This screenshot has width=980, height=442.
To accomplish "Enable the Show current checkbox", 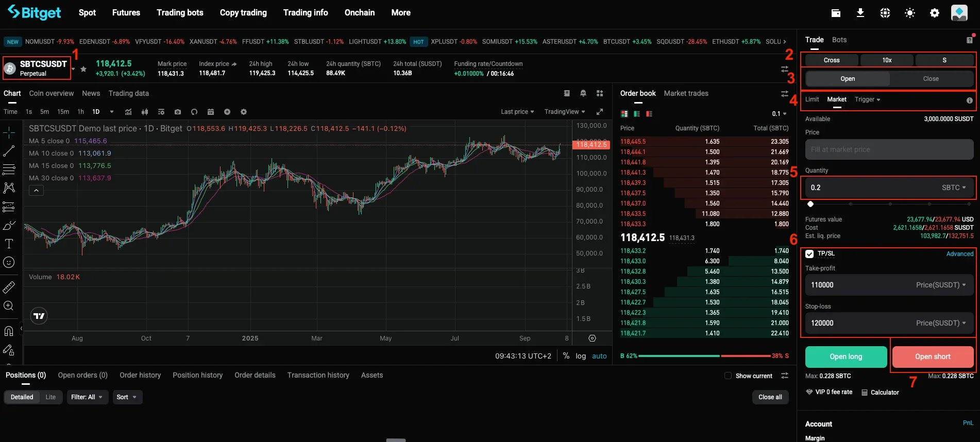I will click(728, 376).
